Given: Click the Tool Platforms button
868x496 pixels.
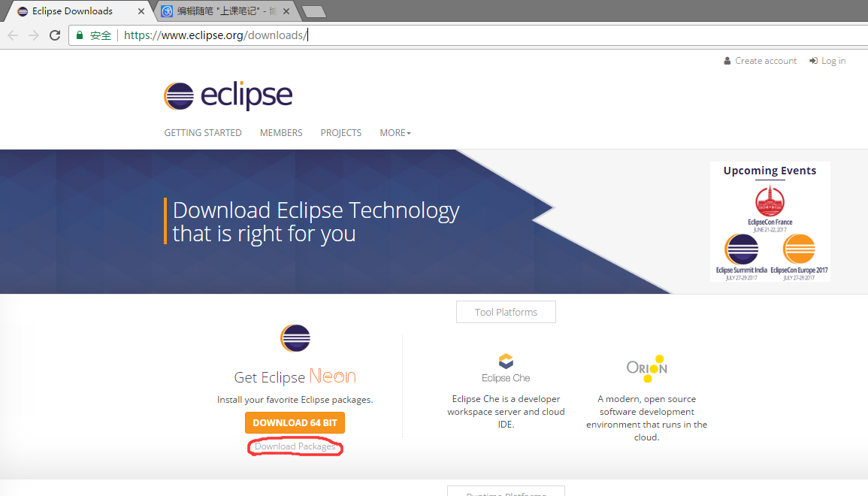Looking at the screenshot, I should (506, 312).
